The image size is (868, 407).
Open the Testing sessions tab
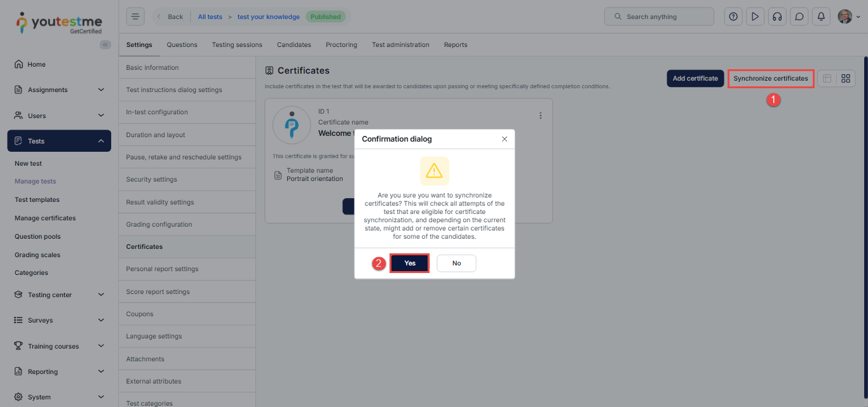coord(237,44)
